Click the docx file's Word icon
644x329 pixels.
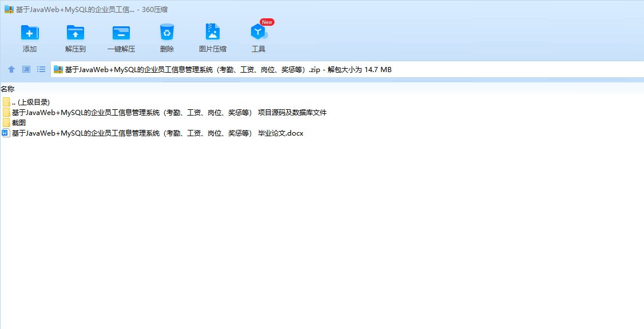pyautogui.click(x=6, y=133)
